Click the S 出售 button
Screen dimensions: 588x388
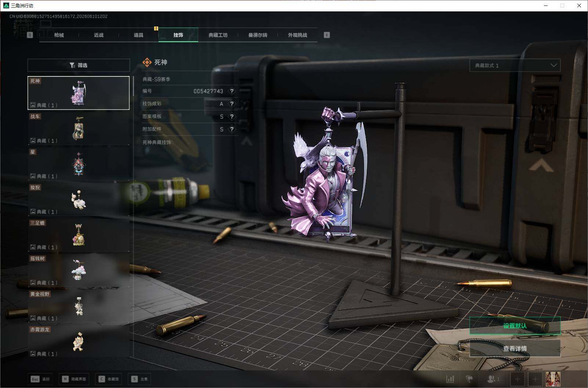(140, 379)
